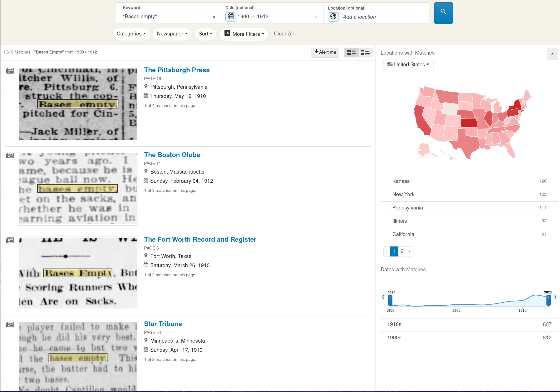Click Pittsburgh, Pennsylvania location text
The image size is (560, 392).
(179, 87)
